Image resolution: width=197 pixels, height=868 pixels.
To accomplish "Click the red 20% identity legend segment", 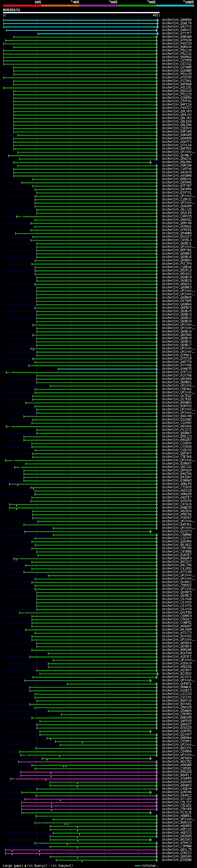I will click(22, 6).
